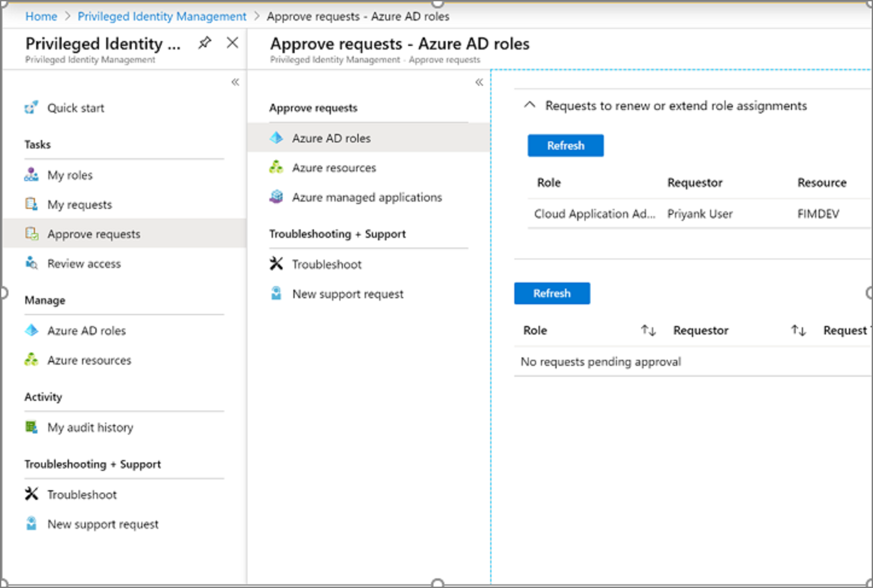Click Azure AD roles icon under Approve requests
The height and width of the screenshot is (588, 873).
[x=277, y=138]
